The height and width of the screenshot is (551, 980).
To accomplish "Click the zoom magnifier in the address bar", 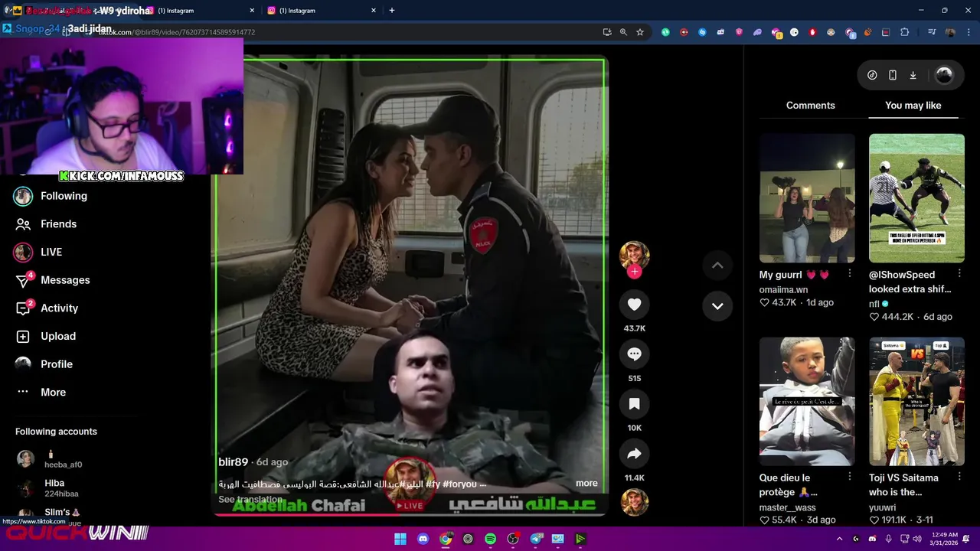I will tap(623, 32).
